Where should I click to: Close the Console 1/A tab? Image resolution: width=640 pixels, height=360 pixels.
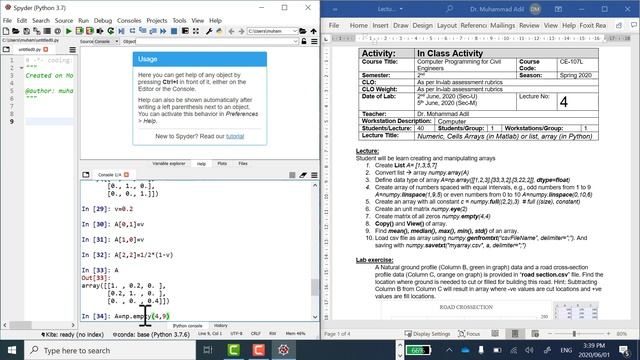(127, 175)
